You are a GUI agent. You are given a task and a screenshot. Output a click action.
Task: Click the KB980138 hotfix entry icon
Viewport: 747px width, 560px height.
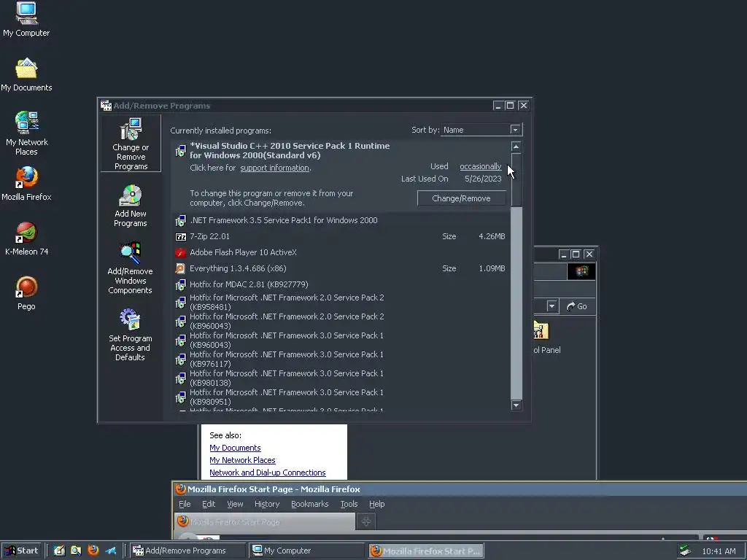click(x=181, y=378)
